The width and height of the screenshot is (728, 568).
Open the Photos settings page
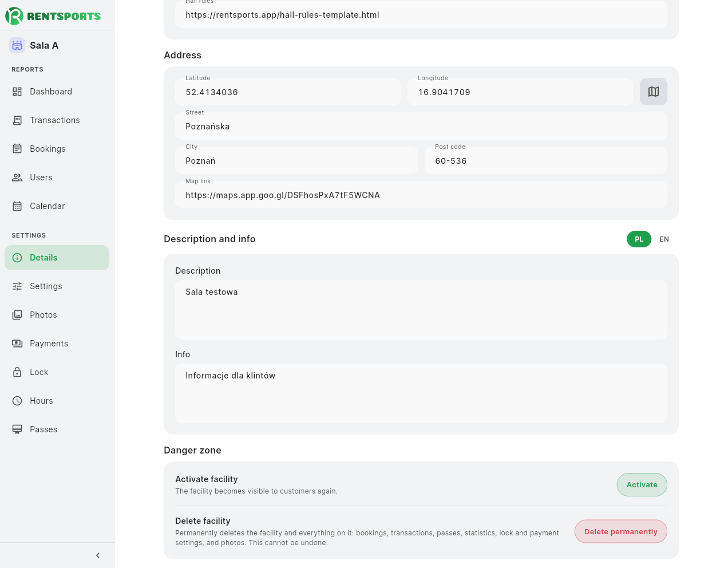pos(57,315)
